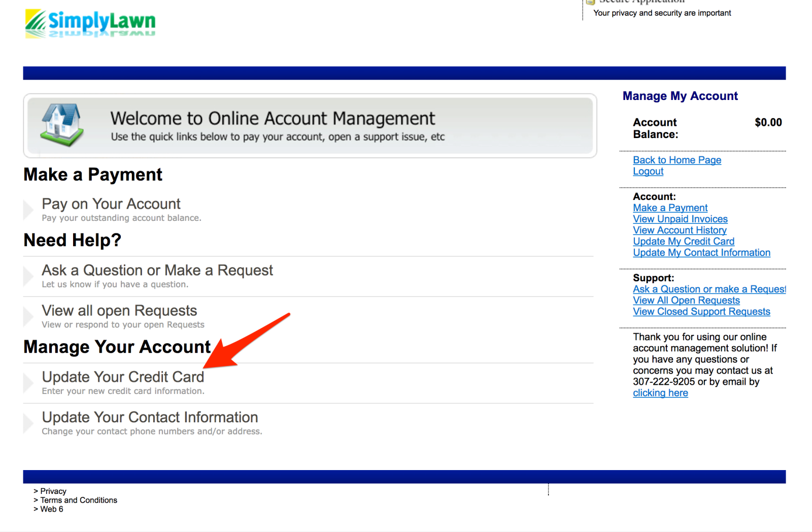This screenshot has height=532, width=812.
Task: Click 'Pay your outstanding account balance.' text
Action: [121, 218]
